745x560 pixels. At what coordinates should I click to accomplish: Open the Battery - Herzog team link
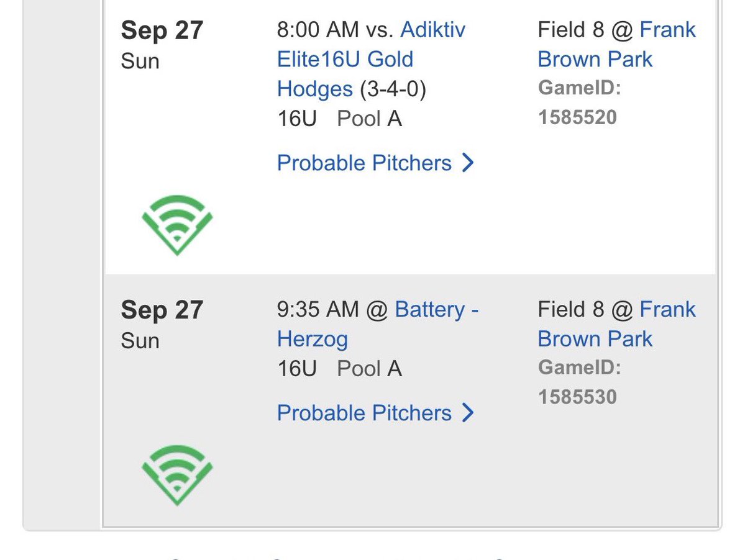point(378,324)
